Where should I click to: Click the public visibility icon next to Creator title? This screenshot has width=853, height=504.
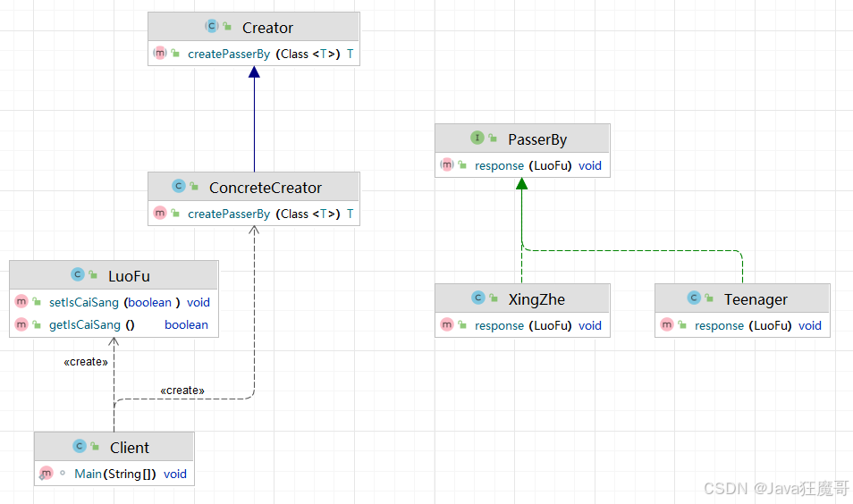pyautogui.click(x=227, y=26)
